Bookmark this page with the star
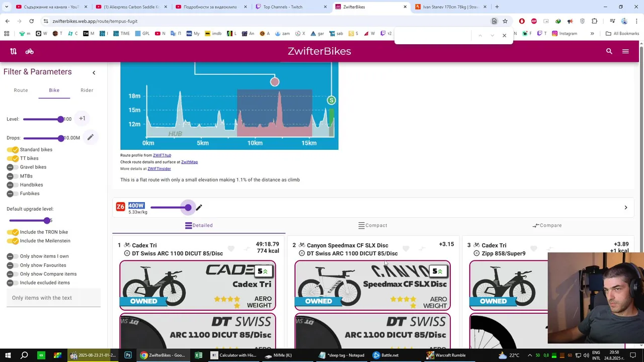Screen dimensions: 644x362 505,21
